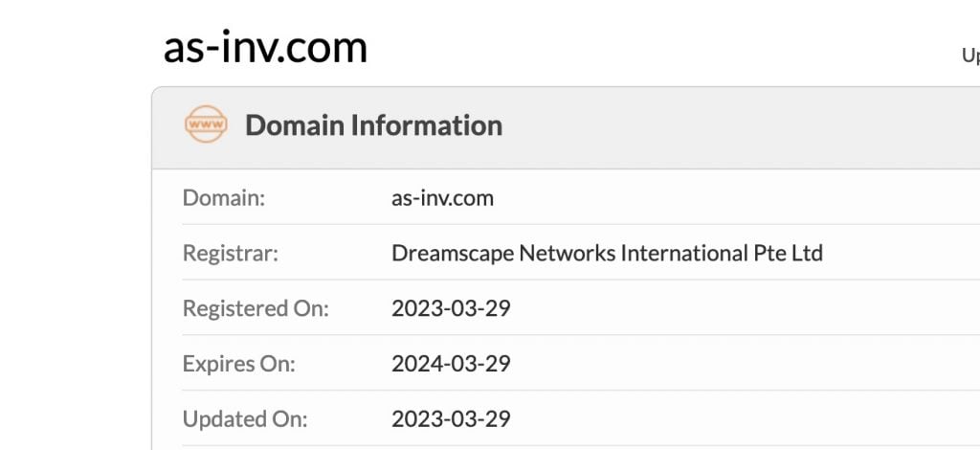
Task: Click the word "Information" in panel header
Action: pyautogui.click(x=426, y=125)
